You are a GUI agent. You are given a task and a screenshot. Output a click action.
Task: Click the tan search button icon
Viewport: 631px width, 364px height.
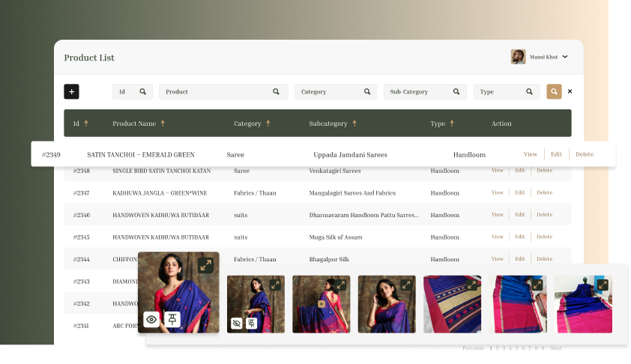point(554,91)
